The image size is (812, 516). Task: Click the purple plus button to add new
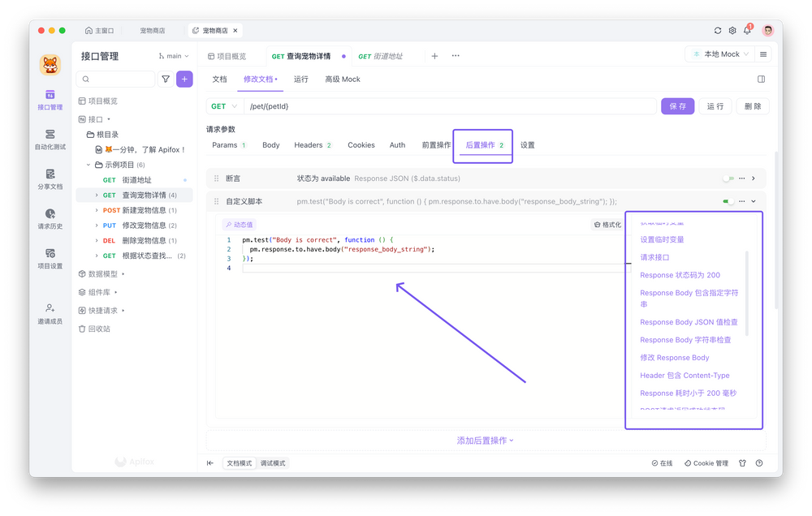185,80
